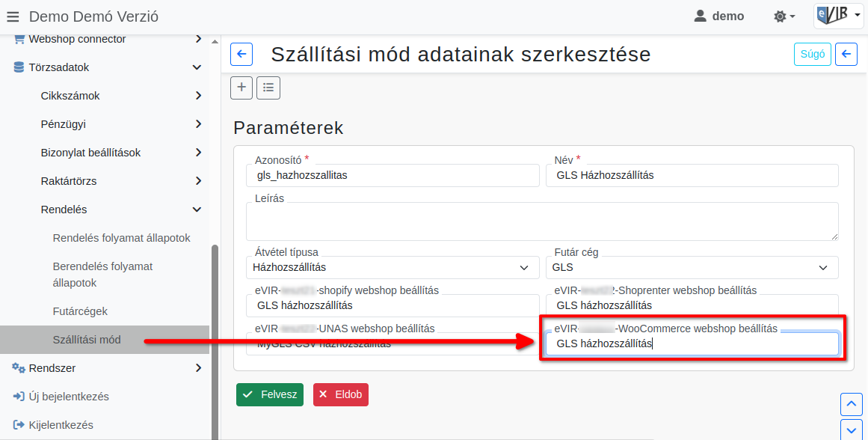868x440 pixels.
Task: Click the plus add new icon
Action: point(241,88)
